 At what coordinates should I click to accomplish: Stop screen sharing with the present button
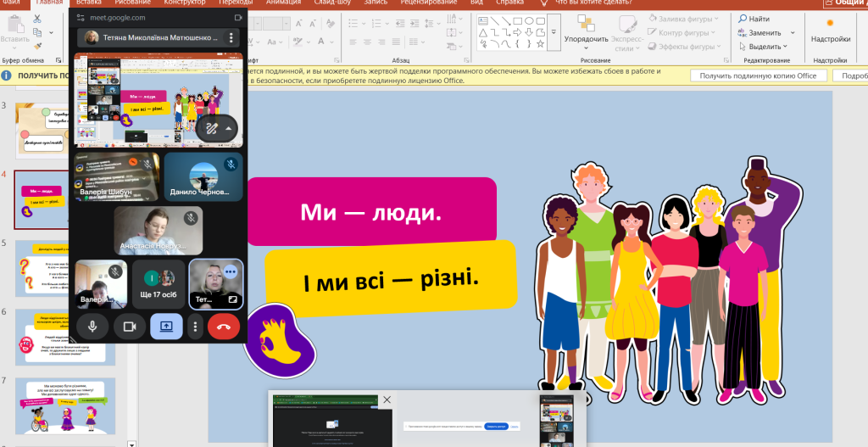(x=166, y=326)
